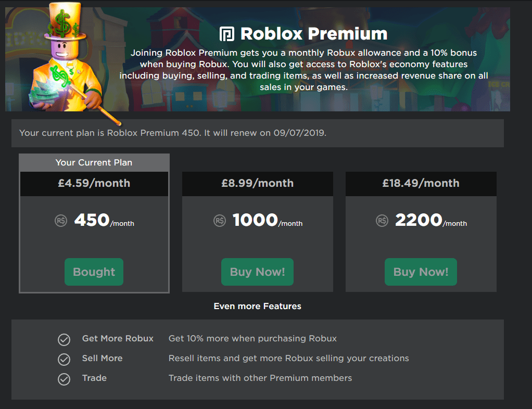This screenshot has width=532, height=409.
Task: Buy the 2200 Robux per month plan
Action: [421, 272]
